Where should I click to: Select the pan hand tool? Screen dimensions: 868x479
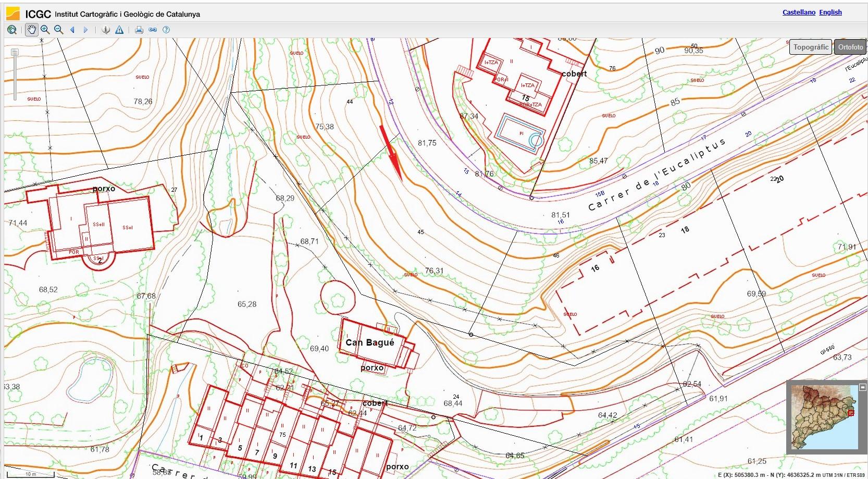32,30
